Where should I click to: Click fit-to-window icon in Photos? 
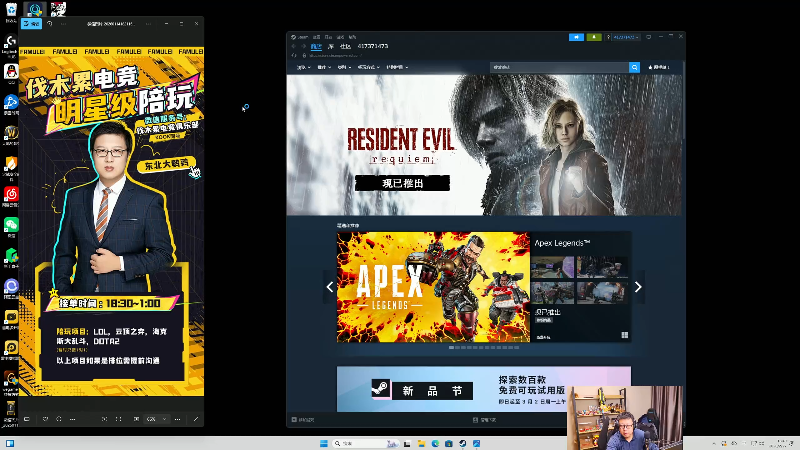104,419
